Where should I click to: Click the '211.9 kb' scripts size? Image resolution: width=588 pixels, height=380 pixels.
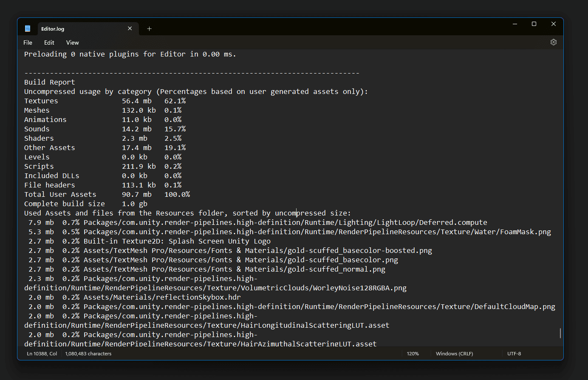(x=139, y=166)
